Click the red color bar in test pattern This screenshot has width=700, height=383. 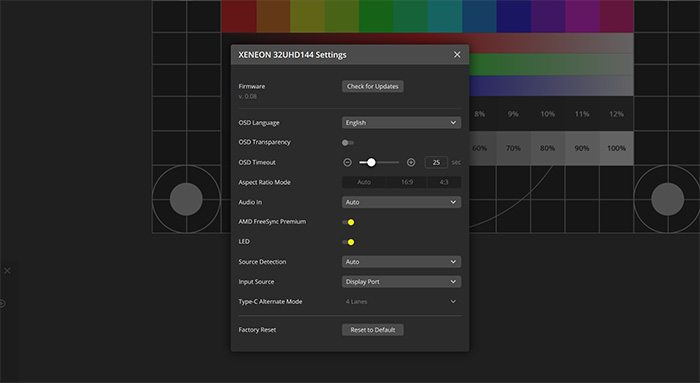[x=239, y=16]
